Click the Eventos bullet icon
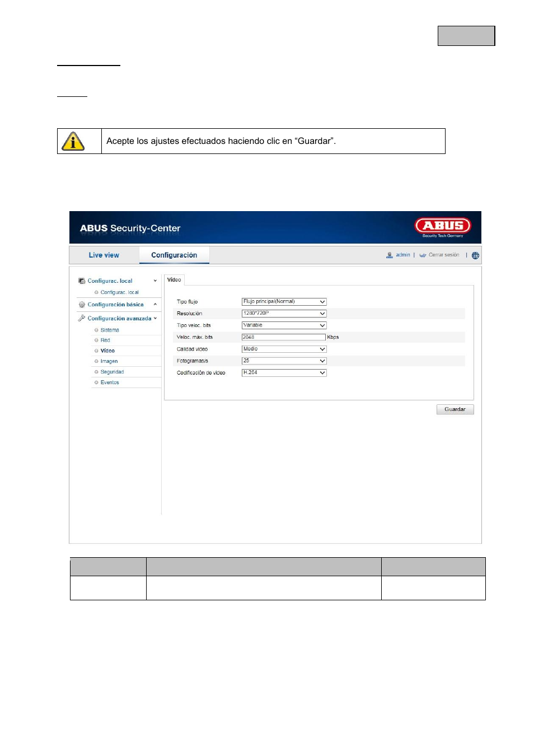Screen dimensions: 534x756 pos(96,382)
